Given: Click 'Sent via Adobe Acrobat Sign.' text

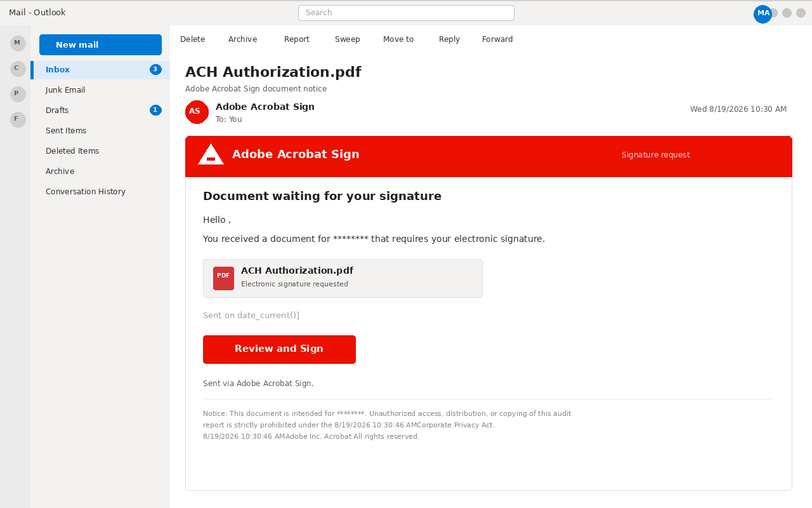Looking at the screenshot, I should point(258,384).
